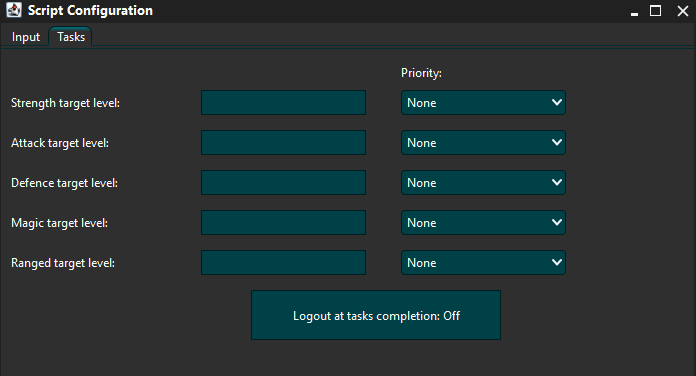Toggle Logout at tasks completion button
Image resolution: width=696 pixels, height=376 pixels.
tap(376, 315)
